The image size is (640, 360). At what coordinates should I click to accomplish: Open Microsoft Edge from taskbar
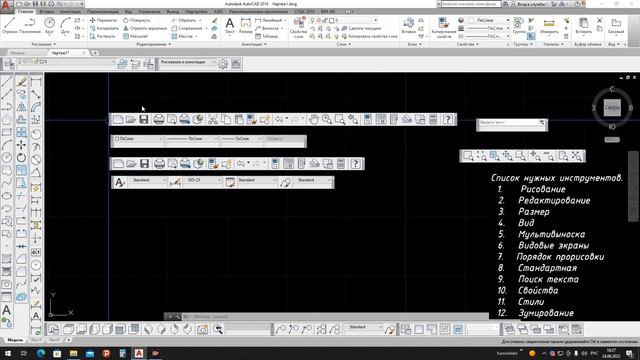pyautogui.click(x=40, y=353)
